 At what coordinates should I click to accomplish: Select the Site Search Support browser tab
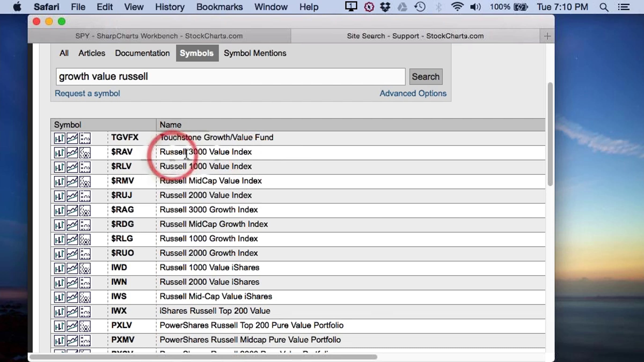[x=415, y=36]
